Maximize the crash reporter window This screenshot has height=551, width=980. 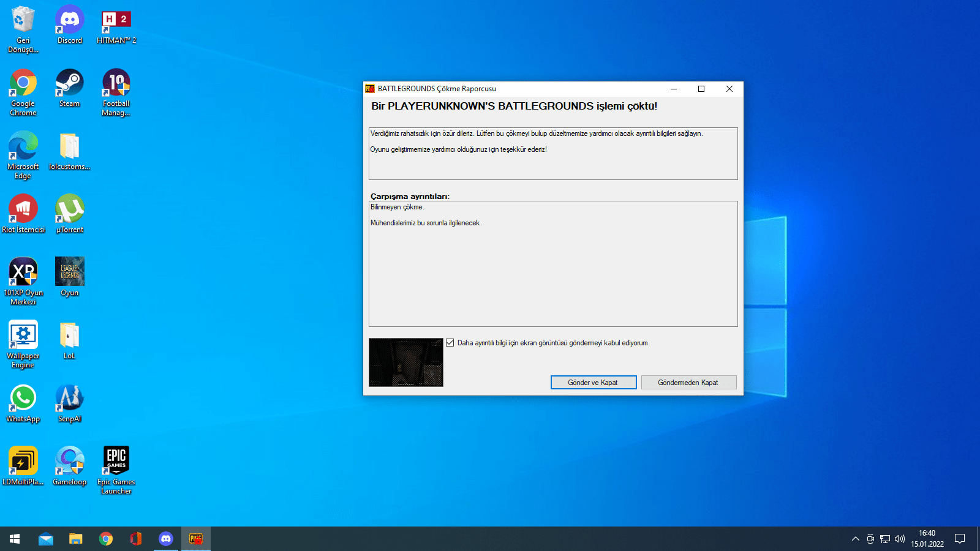(701, 89)
